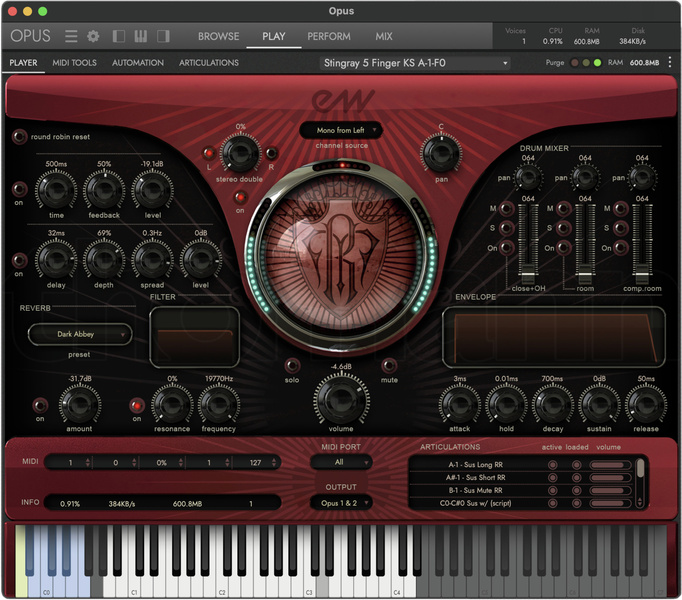Toggle loaded for C0-C#0 Sus w/ (script)

pos(576,503)
